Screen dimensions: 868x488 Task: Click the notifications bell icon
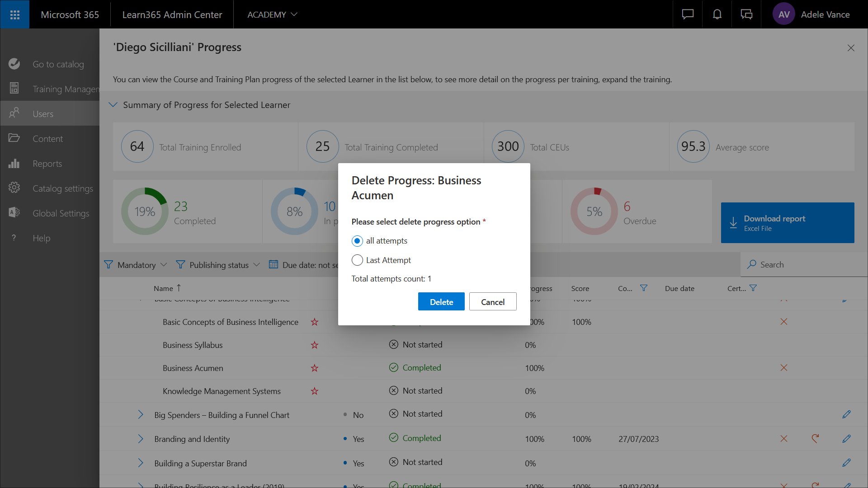(717, 14)
